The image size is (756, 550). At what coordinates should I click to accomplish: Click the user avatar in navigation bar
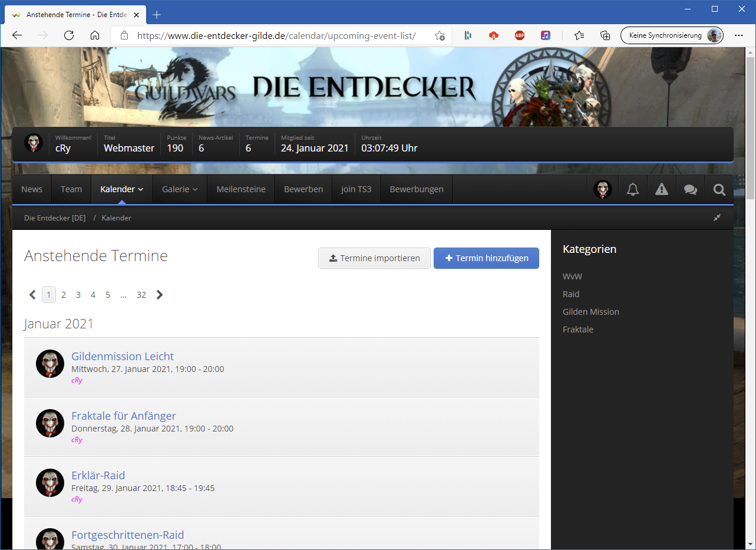coord(602,189)
